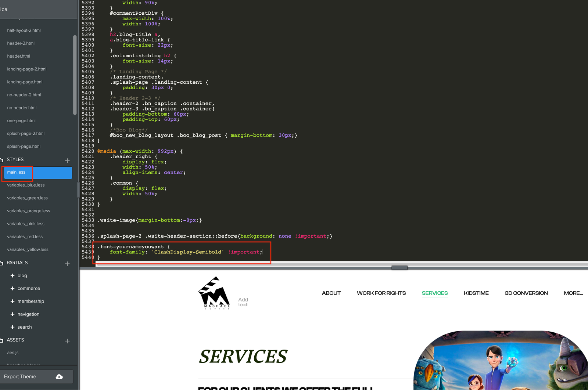Open the ABOUT page link
The image size is (588, 390).
coord(331,293)
